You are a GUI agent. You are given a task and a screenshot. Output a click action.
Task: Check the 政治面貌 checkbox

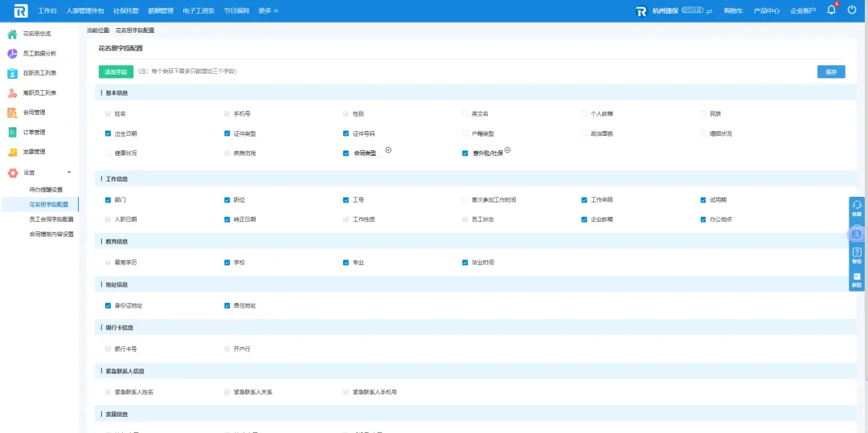(584, 133)
